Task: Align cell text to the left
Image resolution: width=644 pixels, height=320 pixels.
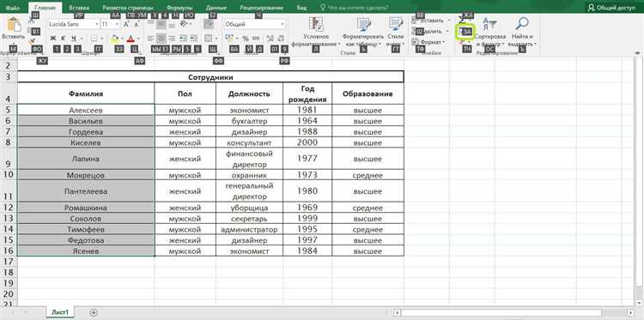Action: point(151,39)
